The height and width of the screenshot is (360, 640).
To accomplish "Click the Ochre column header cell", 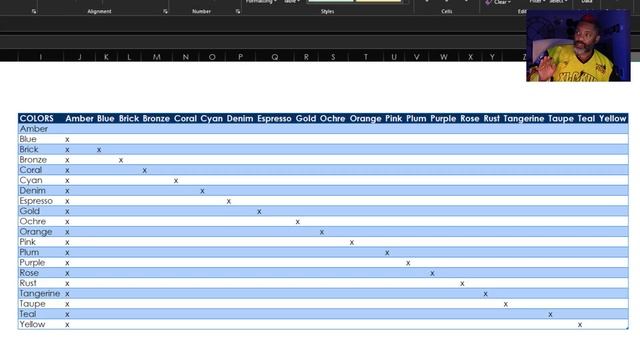I will point(333,118).
